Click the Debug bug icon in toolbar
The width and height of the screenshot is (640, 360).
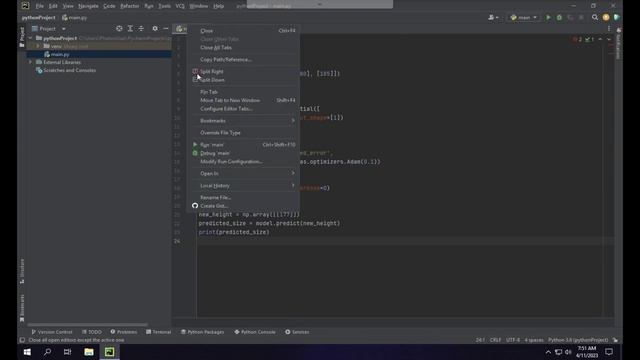559,18
